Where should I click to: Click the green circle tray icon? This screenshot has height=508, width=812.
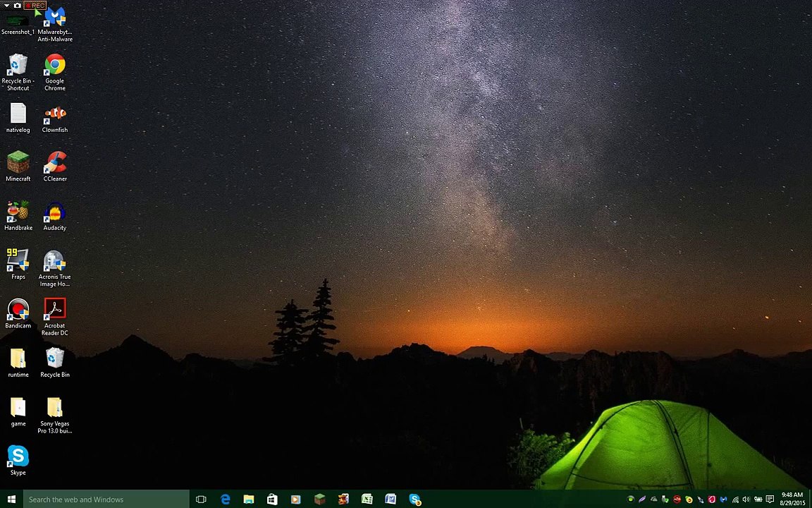(x=631, y=500)
